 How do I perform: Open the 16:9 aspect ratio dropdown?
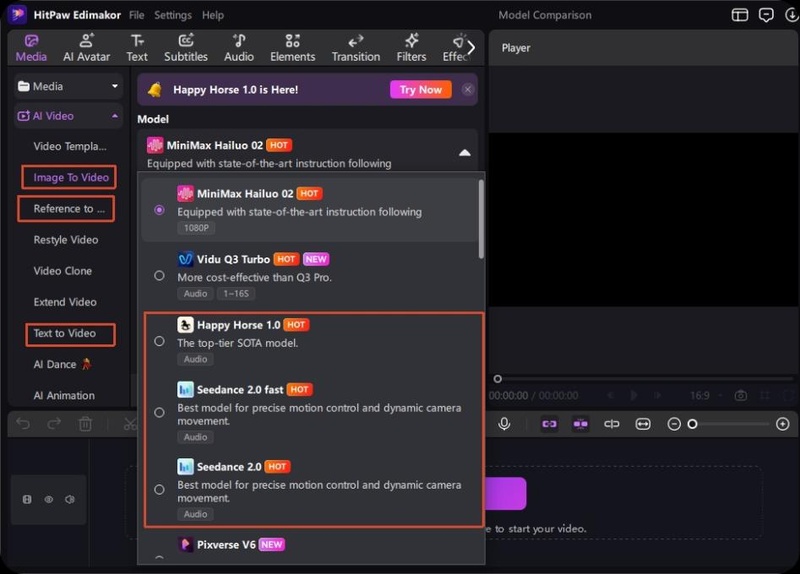[x=706, y=395]
